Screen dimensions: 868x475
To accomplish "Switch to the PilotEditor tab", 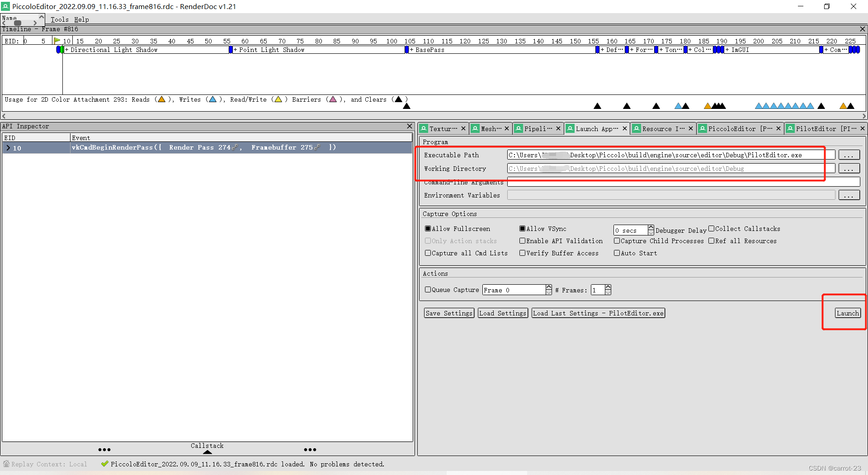I will coord(816,128).
